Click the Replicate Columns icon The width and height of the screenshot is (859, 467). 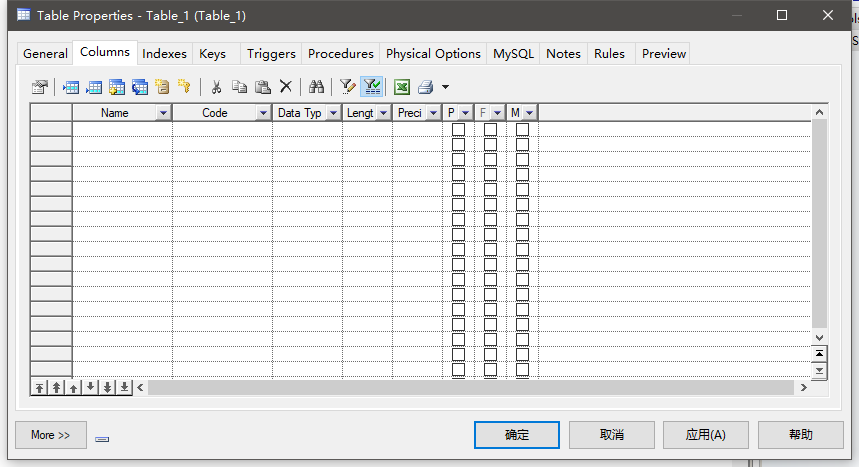[x=140, y=87]
